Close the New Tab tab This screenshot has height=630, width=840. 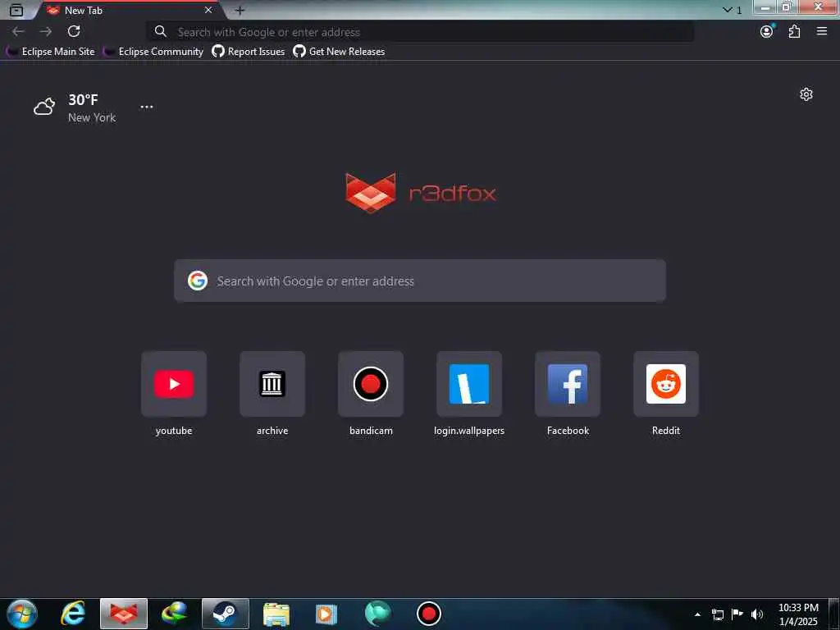208,10
